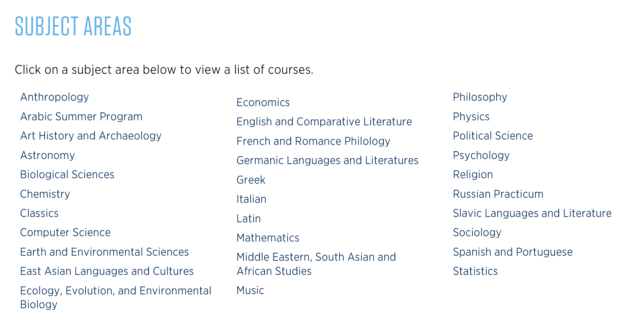Select French and Romance Philology

(314, 141)
